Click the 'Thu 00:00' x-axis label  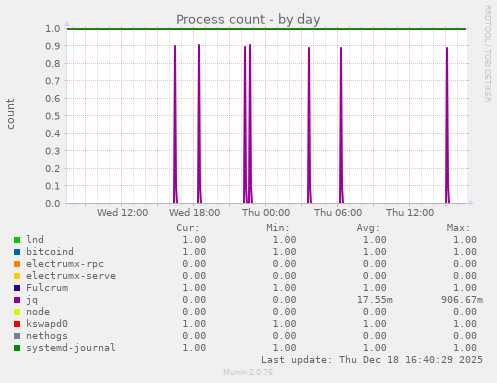(266, 213)
